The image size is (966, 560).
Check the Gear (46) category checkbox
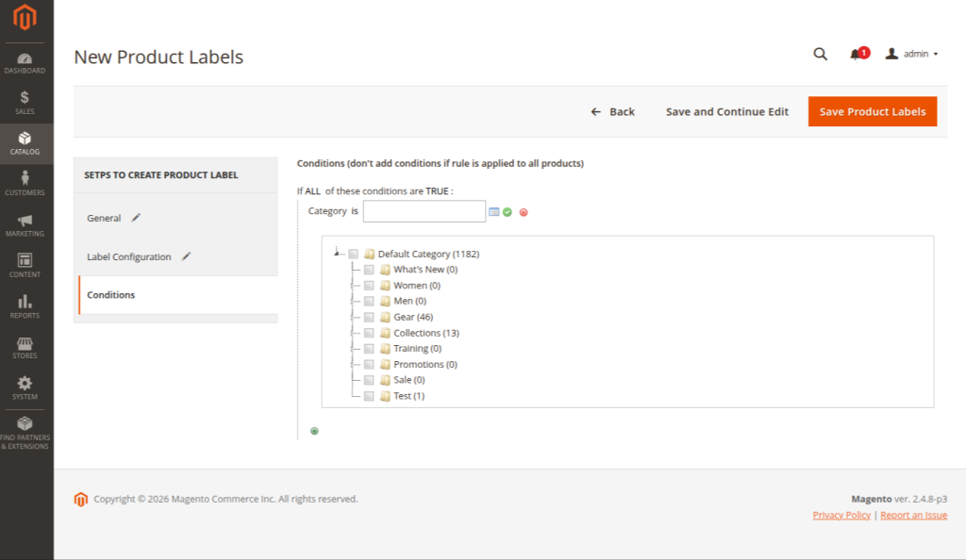coord(369,317)
